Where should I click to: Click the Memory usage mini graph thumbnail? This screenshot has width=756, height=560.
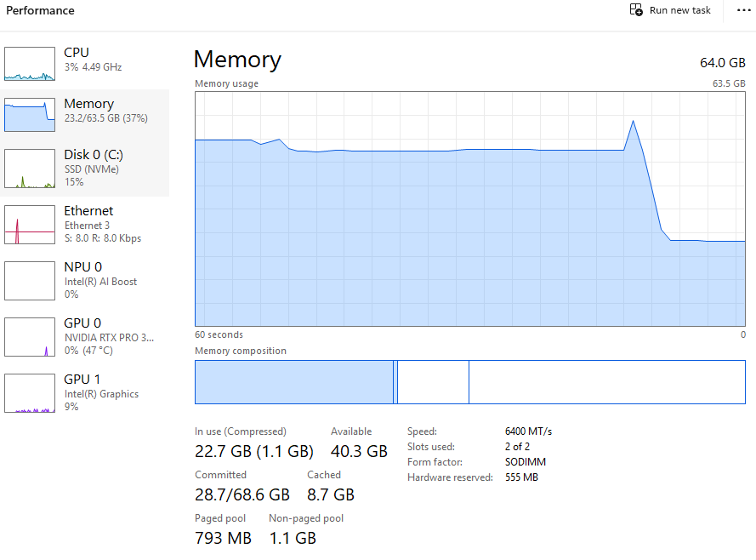tap(30, 115)
